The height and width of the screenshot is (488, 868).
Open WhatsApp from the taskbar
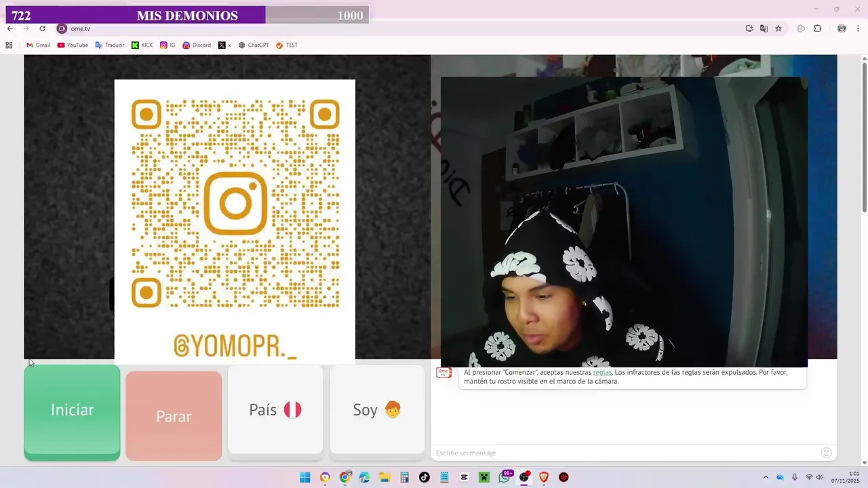point(504,477)
